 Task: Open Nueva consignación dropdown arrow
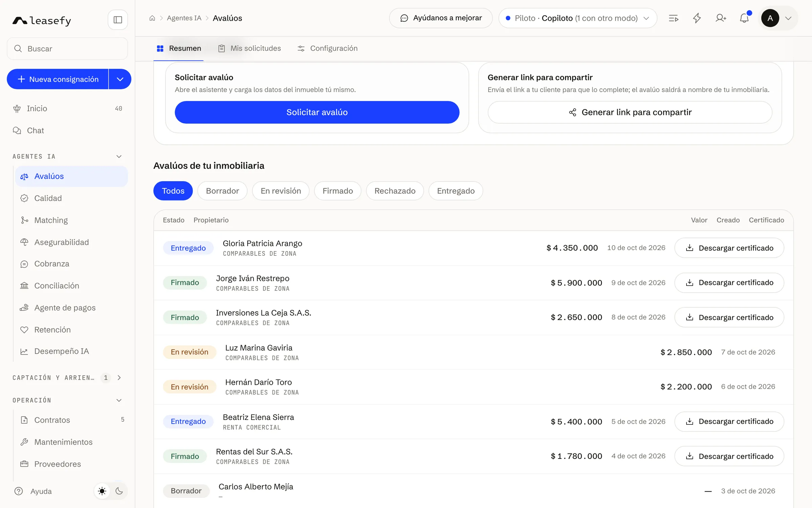pos(120,79)
